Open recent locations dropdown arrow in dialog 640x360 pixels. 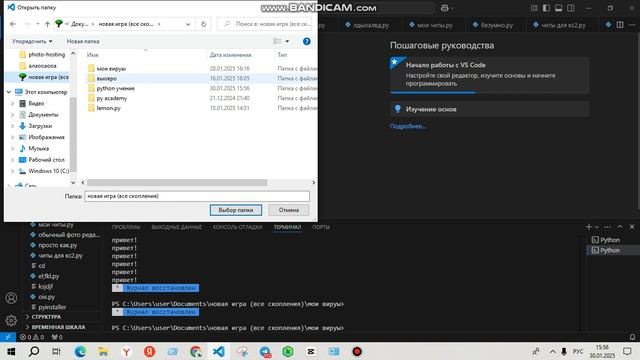coord(38,24)
